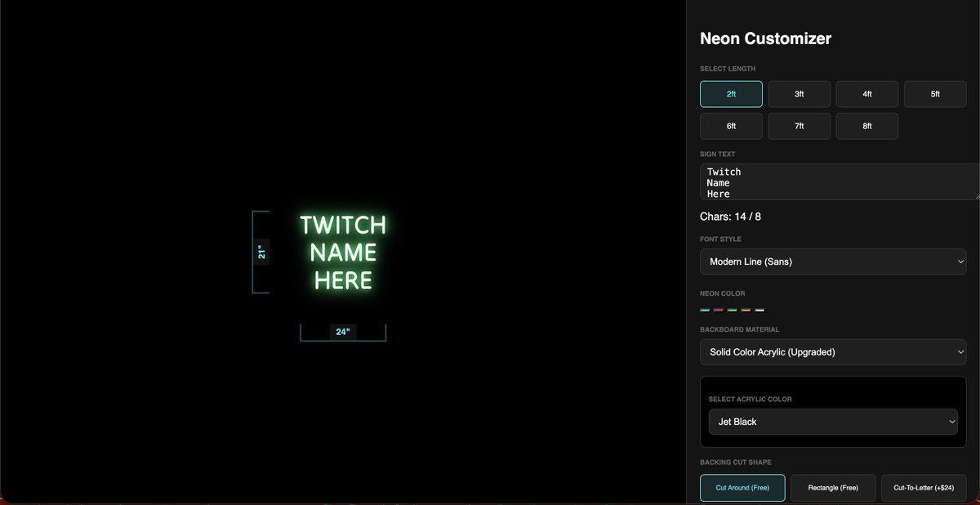Select the red neon color swatch

pyautogui.click(x=719, y=311)
